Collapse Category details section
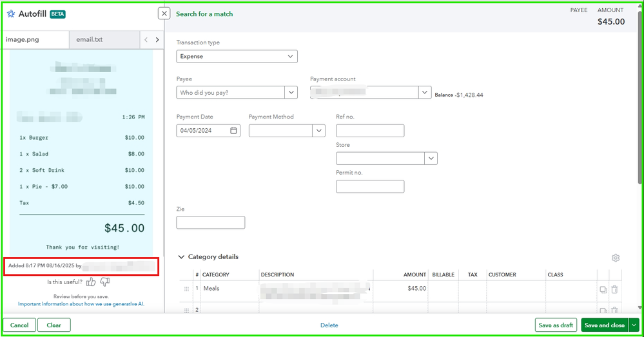Image resolution: width=644 pixels, height=337 pixels. tap(181, 257)
